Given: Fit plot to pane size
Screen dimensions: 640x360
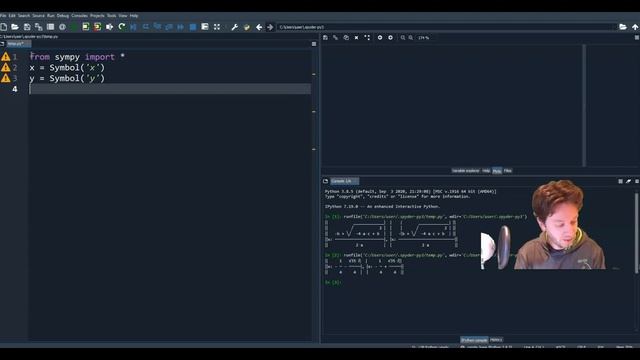Looking at the screenshot, I should [x=367, y=38].
